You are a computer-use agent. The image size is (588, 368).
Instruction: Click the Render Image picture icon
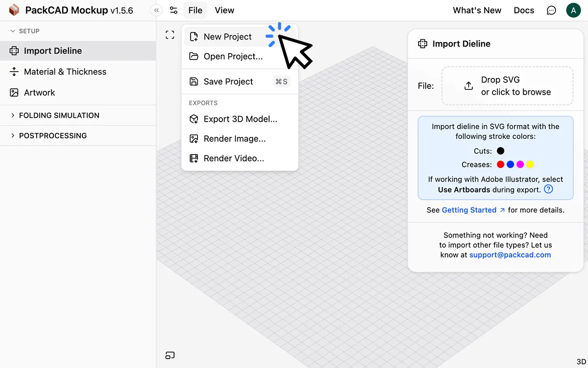194,139
